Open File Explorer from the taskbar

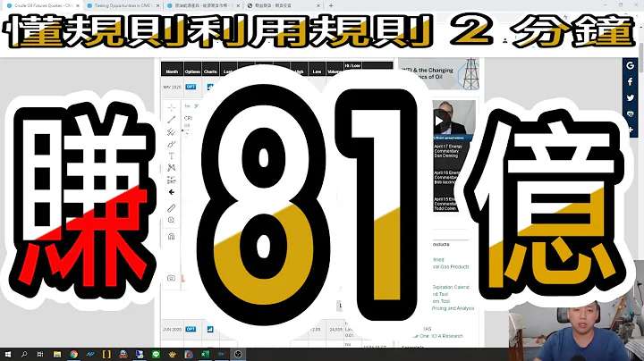coord(57,354)
